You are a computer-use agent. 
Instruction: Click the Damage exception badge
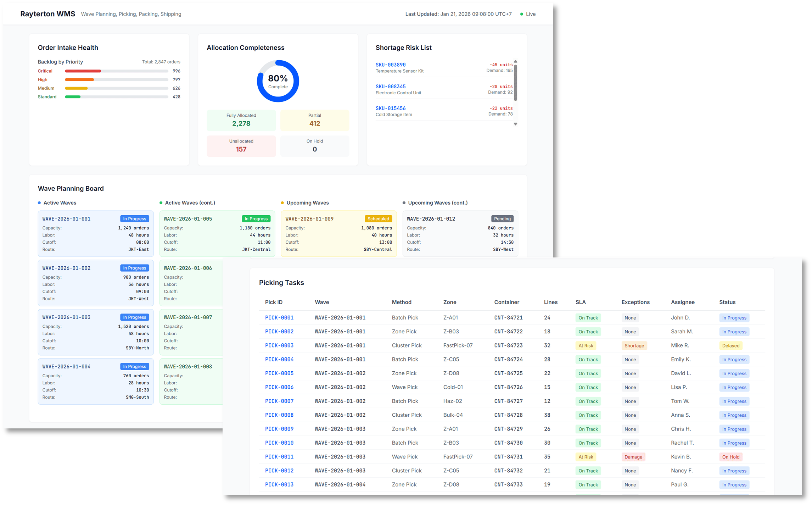[x=633, y=457]
